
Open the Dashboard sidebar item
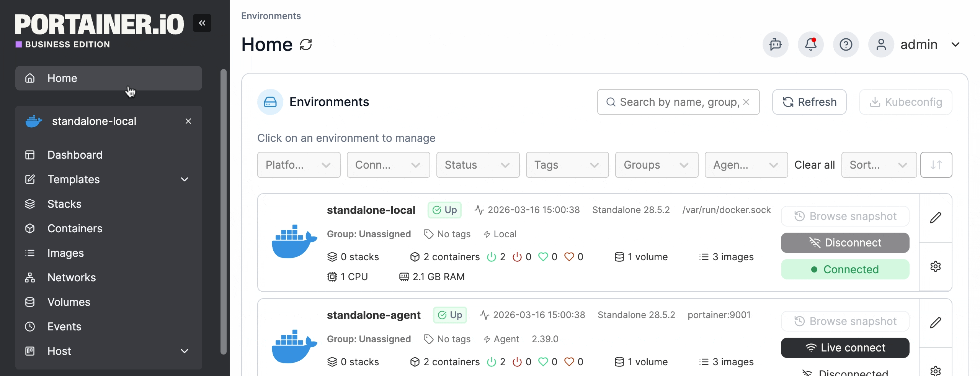(x=75, y=155)
